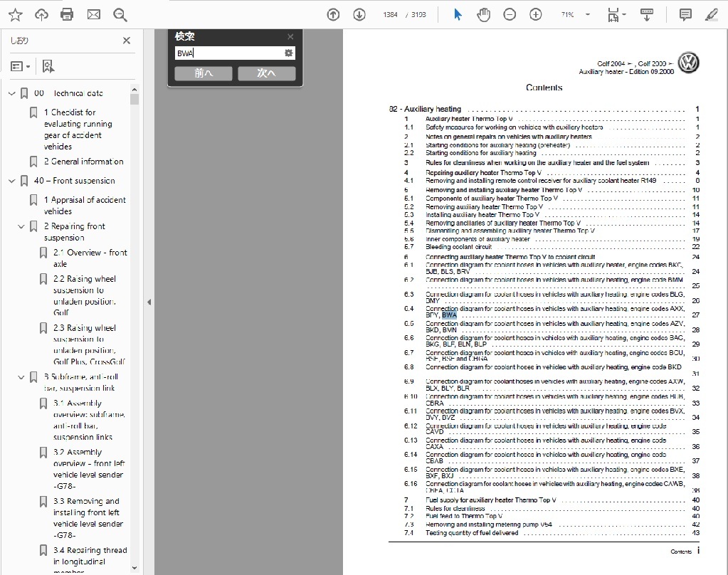Select the arrow selection tool
The image size is (728, 575).
(458, 15)
